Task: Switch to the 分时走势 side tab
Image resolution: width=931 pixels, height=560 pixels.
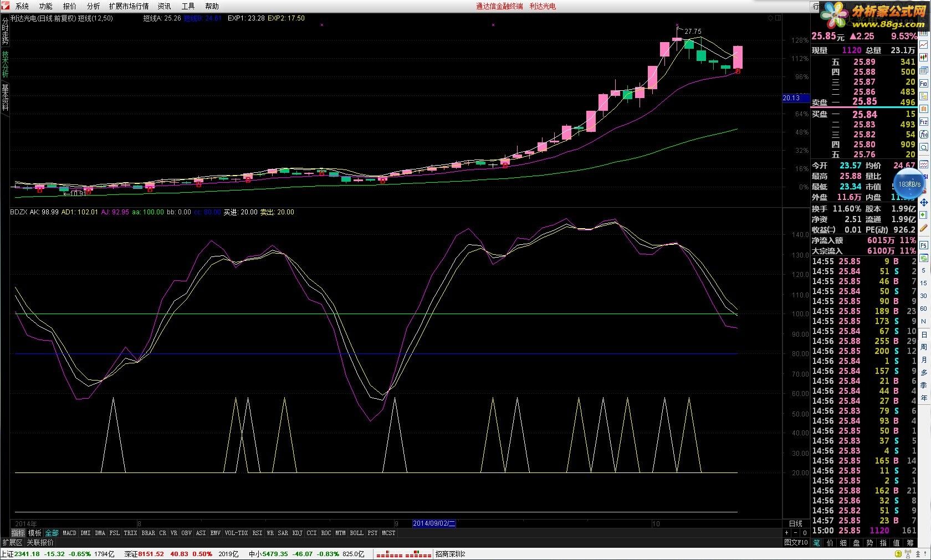Action: 5,30
